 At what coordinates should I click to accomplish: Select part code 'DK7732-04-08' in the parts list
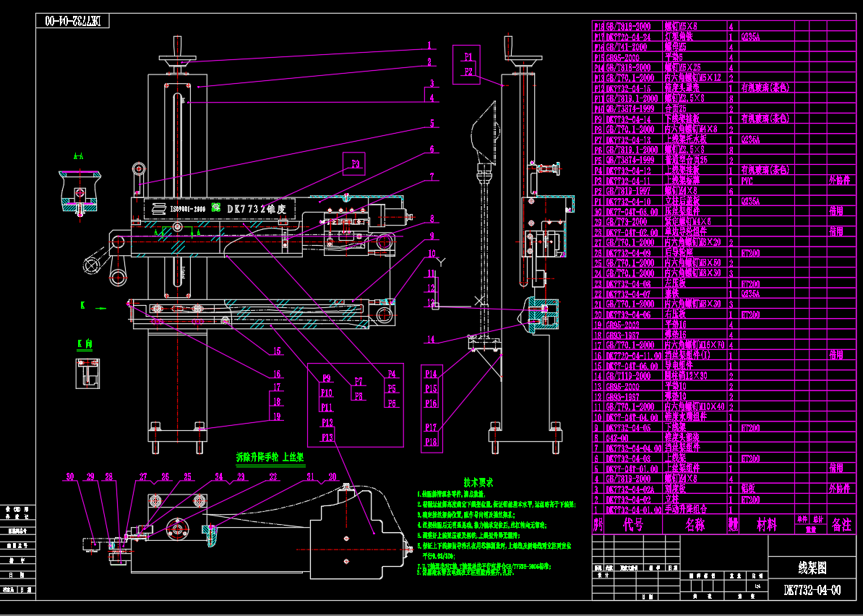(629, 283)
